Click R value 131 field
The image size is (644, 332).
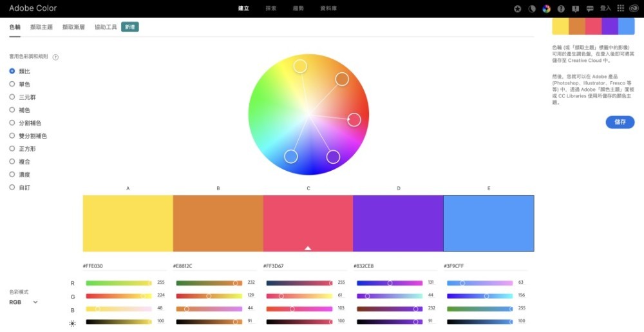point(431,282)
